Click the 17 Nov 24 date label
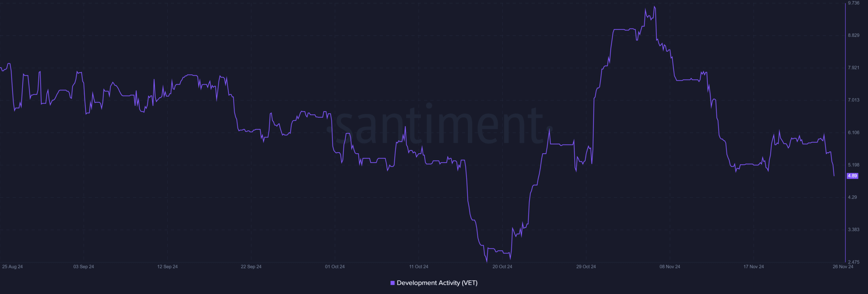This screenshot has width=868, height=294. coord(754,267)
